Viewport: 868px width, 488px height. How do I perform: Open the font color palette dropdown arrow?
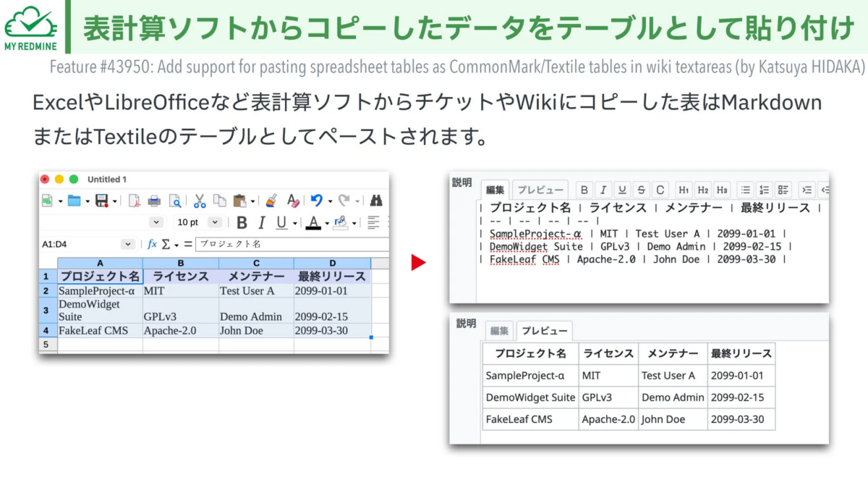point(327,223)
